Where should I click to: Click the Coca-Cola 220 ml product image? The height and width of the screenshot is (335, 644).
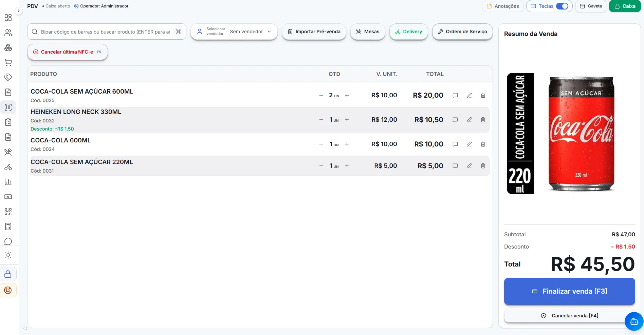(570, 134)
